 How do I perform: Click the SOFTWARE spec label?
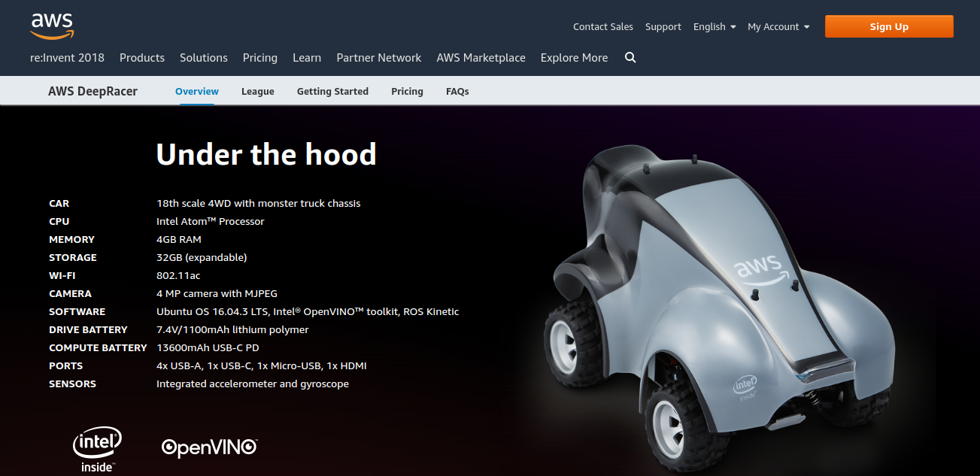[x=77, y=311]
